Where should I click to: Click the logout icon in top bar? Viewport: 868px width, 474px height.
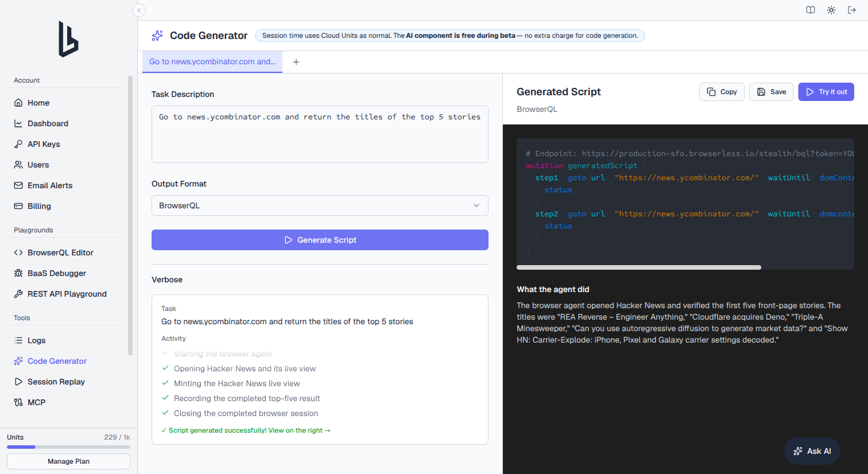pyautogui.click(x=852, y=10)
